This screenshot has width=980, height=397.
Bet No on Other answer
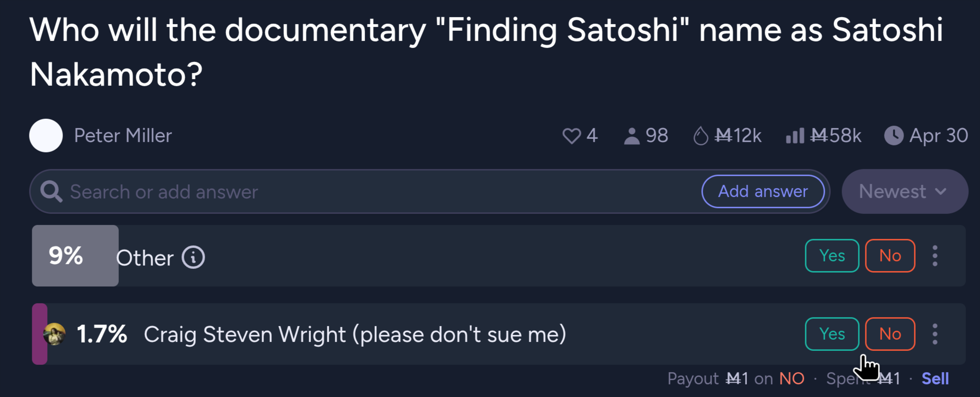coord(890,256)
